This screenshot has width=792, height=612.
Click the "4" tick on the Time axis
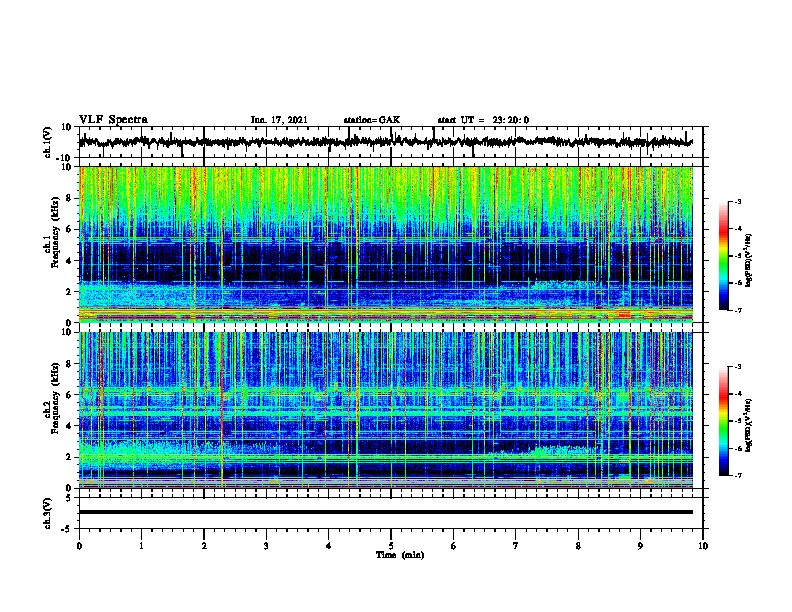(x=329, y=546)
